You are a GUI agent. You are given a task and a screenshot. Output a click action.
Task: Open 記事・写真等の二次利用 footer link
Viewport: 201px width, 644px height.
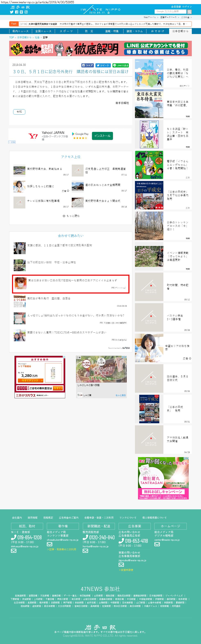coord(62,549)
